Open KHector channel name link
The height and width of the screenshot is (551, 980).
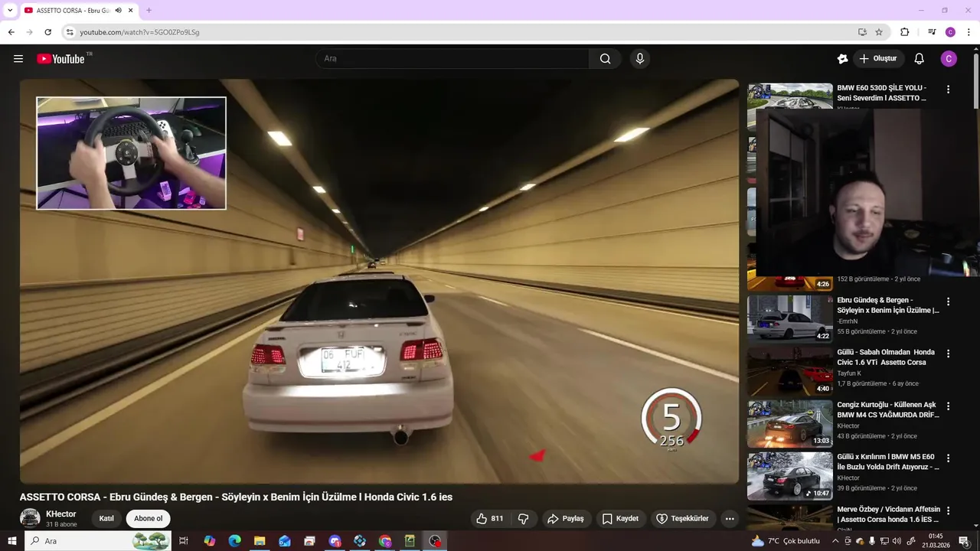pos(61,514)
